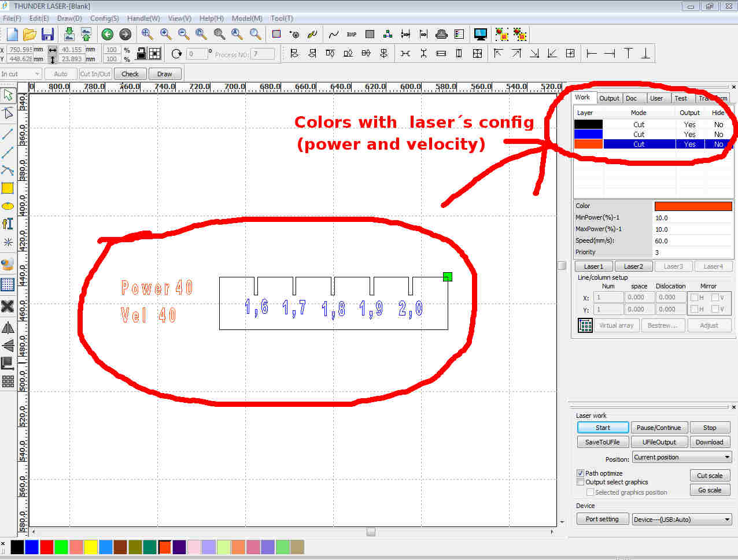The width and height of the screenshot is (738, 560).
Task: Pick the yellow swatch in the bottom palette
Action: click(91, 547)
